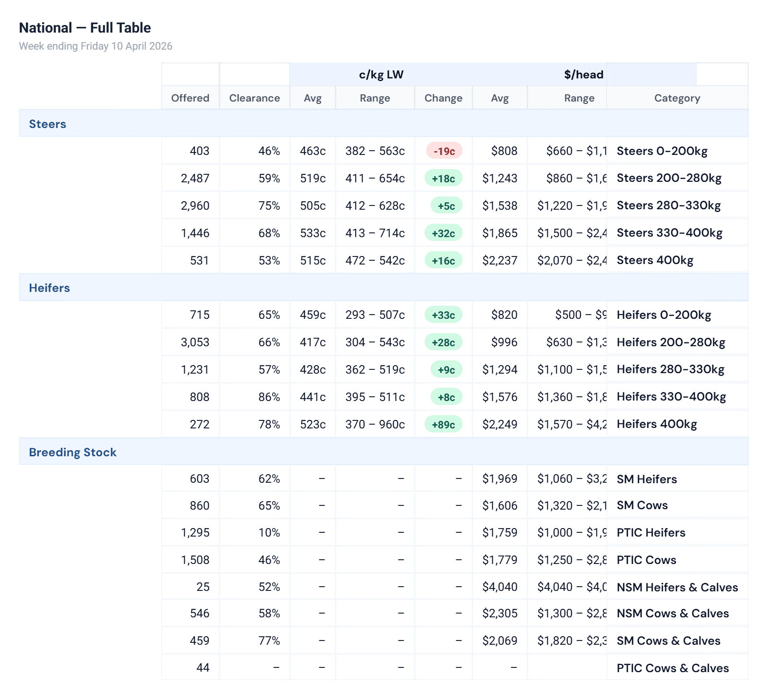
Task: Select the $/head column group header
Action: pyautogui.click(x=583, y=74)
